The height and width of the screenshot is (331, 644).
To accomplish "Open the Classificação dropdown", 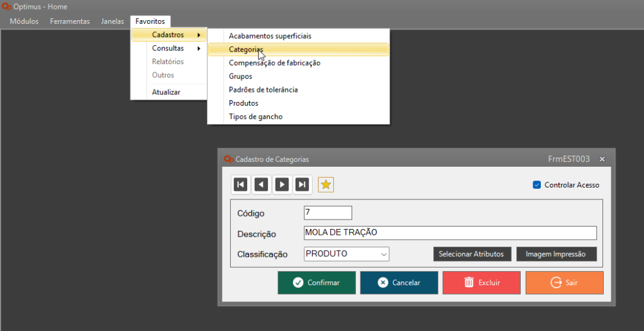I will [x=384, y=254].
